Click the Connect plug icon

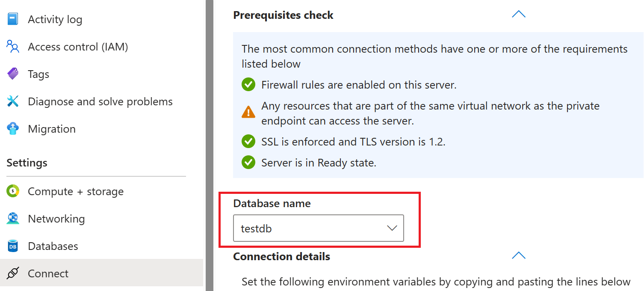coord(13,273)
